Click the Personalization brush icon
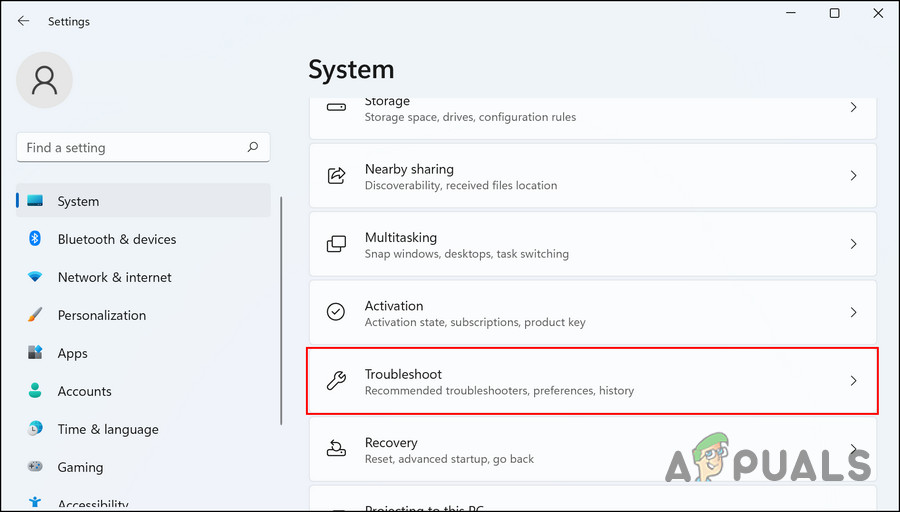The image size is (900, 512). coord(35,315)
